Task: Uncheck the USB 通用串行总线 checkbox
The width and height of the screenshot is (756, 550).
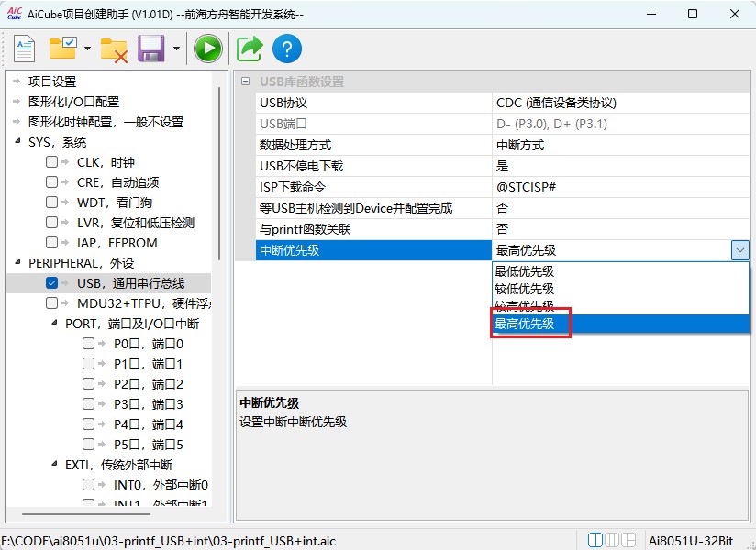Action: coord(52,283)
